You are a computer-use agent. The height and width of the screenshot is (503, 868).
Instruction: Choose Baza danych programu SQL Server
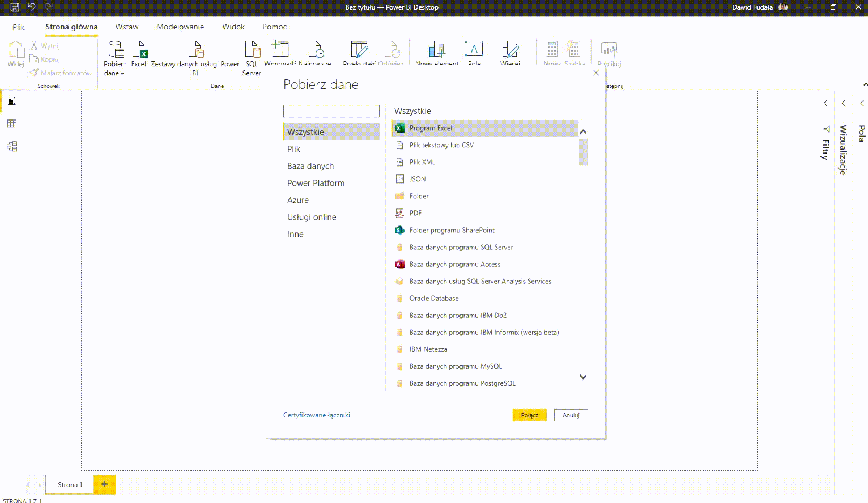coord(485,247)
